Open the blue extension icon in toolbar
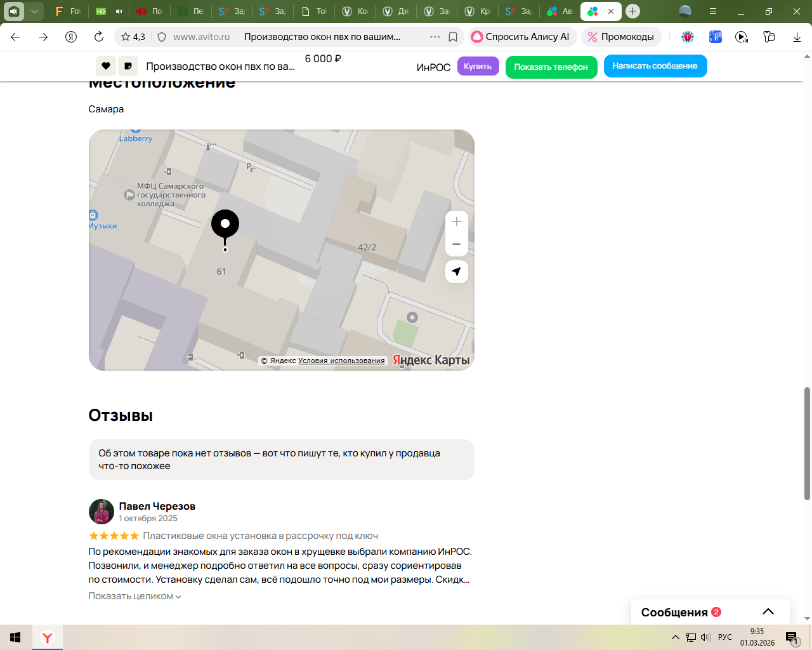Image resolution: width=812 pixels, height=650 pixels. tap(715, 37)
